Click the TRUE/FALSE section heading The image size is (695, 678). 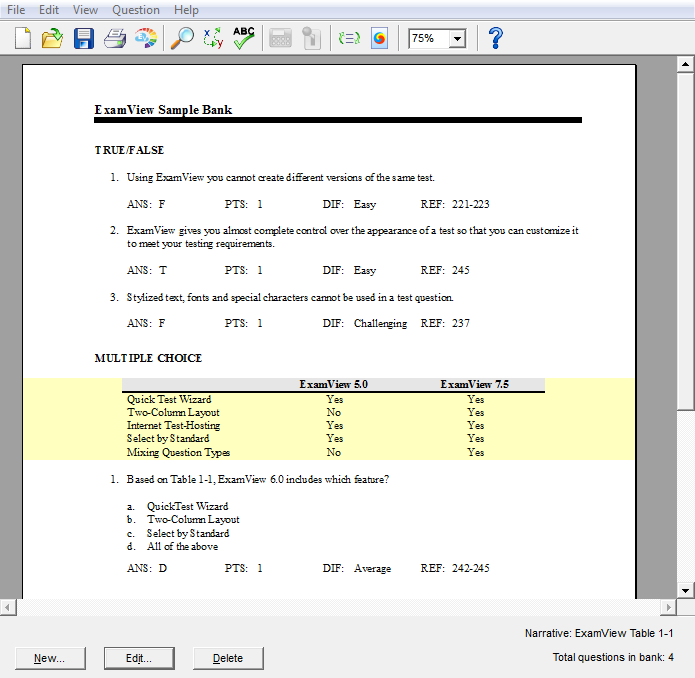[x=129, y=150]
